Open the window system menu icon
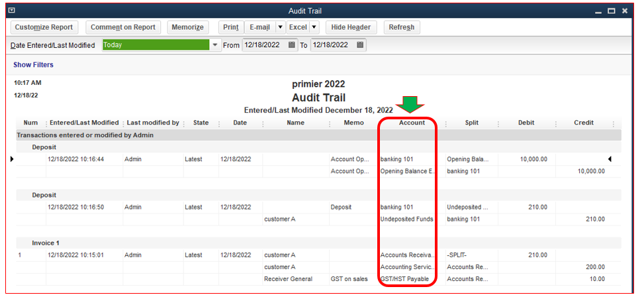 [x=12, y=11]
